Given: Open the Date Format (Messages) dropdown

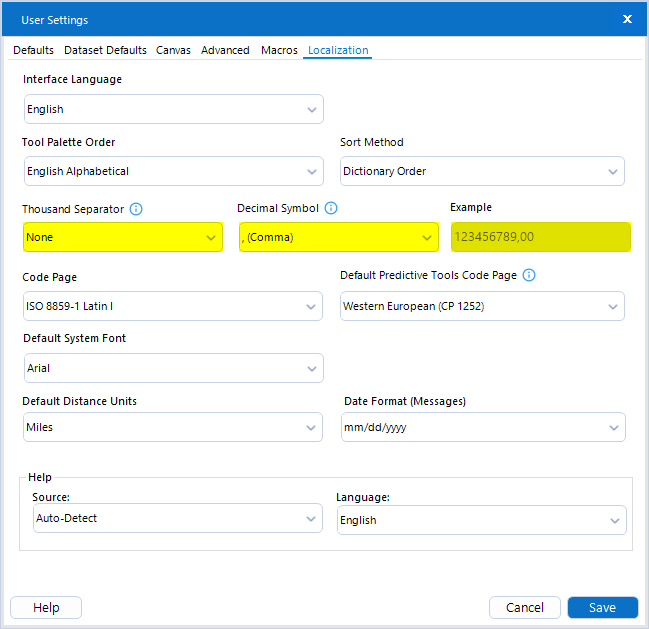Looking at the screenshot, I should tap(484, 427).
